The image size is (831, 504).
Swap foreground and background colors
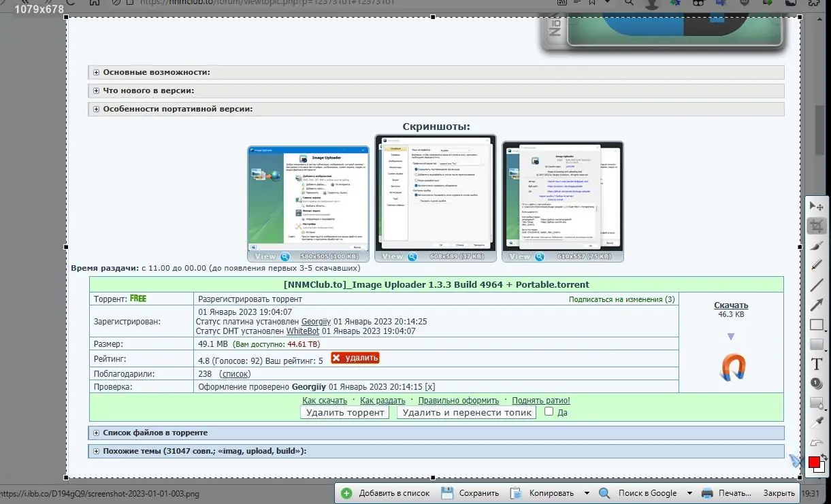[823, 457]
